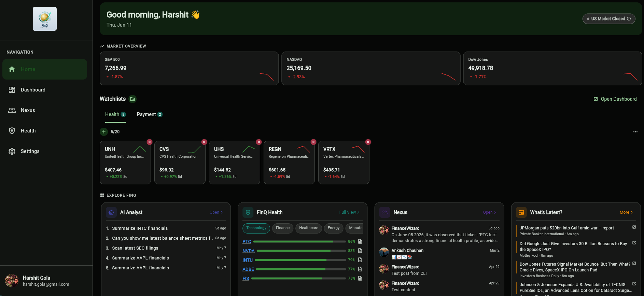Select the Health watchlist tab
Image resolution: width=644 pixels, height=296 pixels.
pos(115,114)
